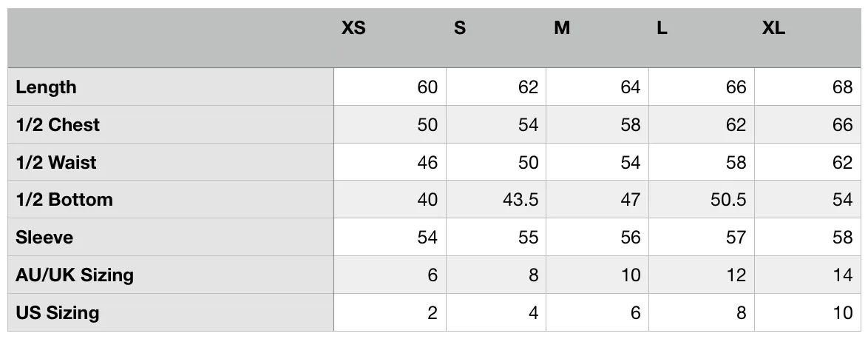Select the Sleeve M cell with 56

point(597,237)
